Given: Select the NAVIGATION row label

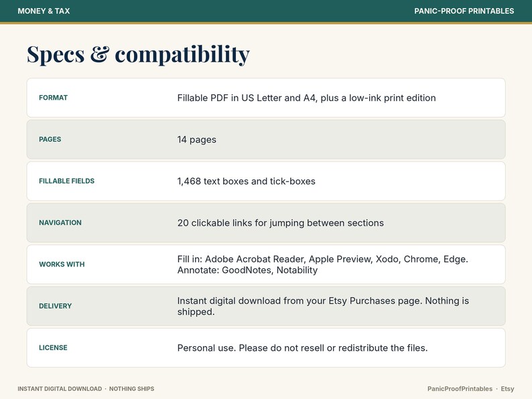Looking at the screenshot, I should tap(60, 223).
